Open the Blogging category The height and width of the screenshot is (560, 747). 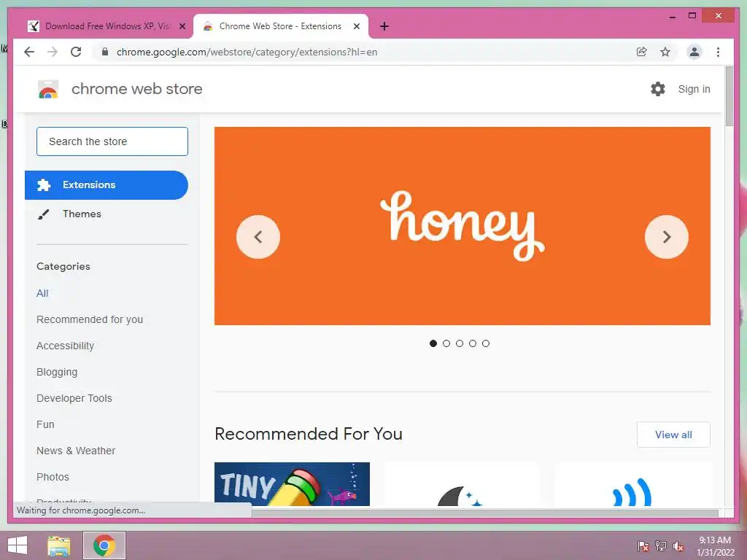tap(57, 372)
